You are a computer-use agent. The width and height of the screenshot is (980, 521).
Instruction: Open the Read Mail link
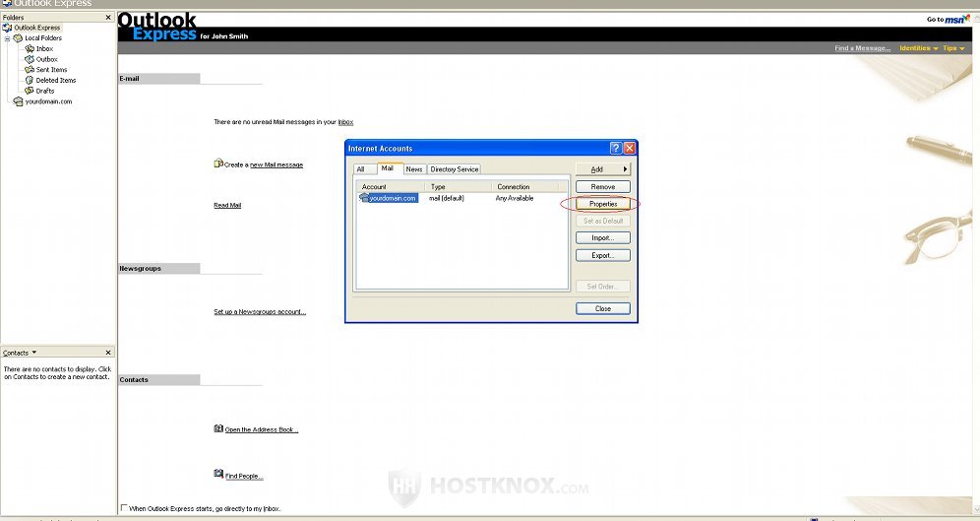pyautogui.click(x=227, y=205)
